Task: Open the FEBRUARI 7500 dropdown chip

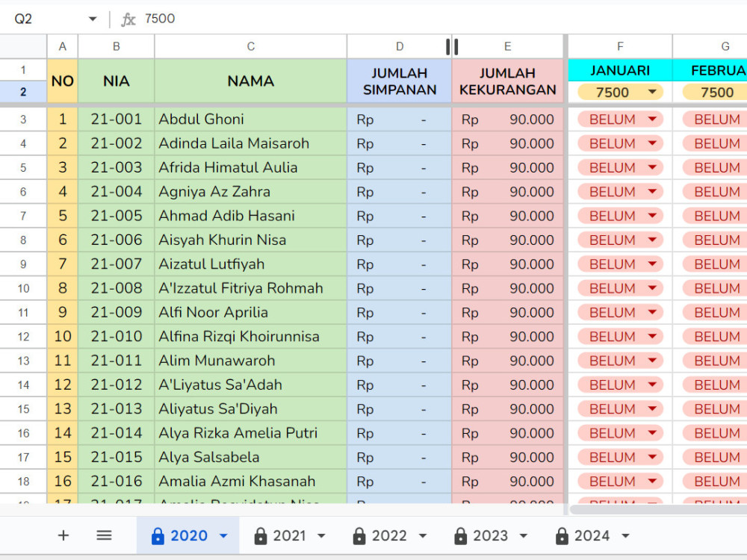Action: click(x=715, y=92)
